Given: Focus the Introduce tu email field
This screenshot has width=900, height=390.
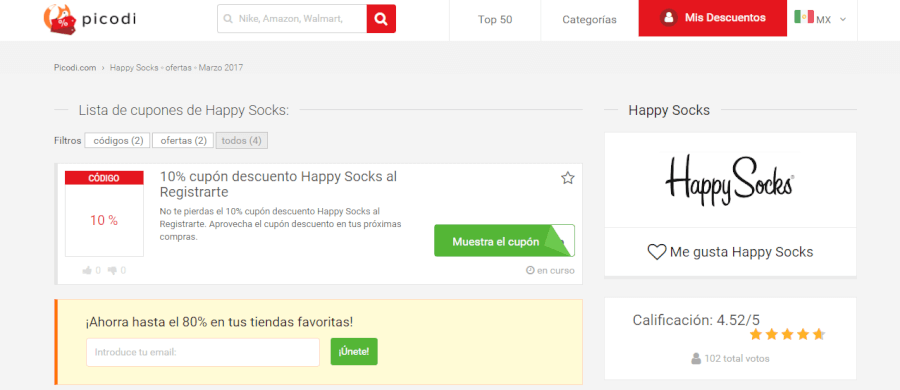Looking at the screenshot, I should tap(203, 352).
